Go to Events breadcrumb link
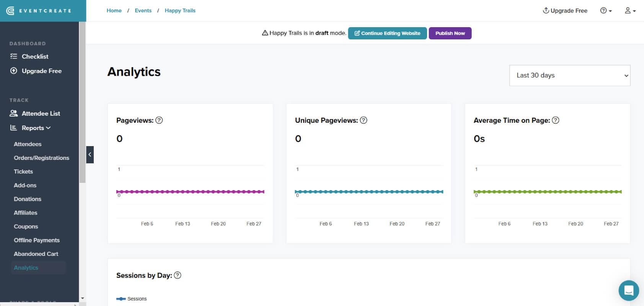The height and width of the screenshot is (306, 644). (x=143, y=11)
